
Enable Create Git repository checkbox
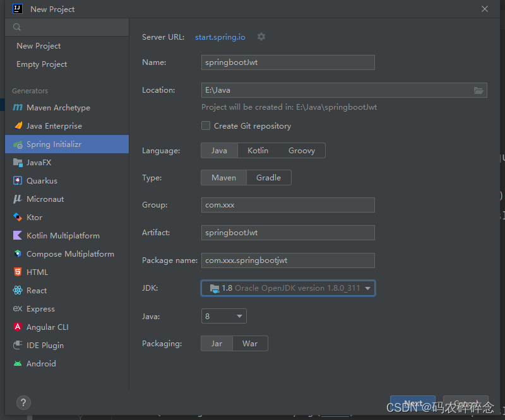[x=206, y=125]
